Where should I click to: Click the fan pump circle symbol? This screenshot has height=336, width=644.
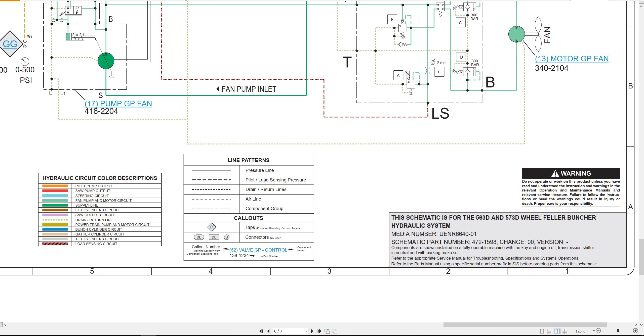pyautogui.click(x=106, y=61)
